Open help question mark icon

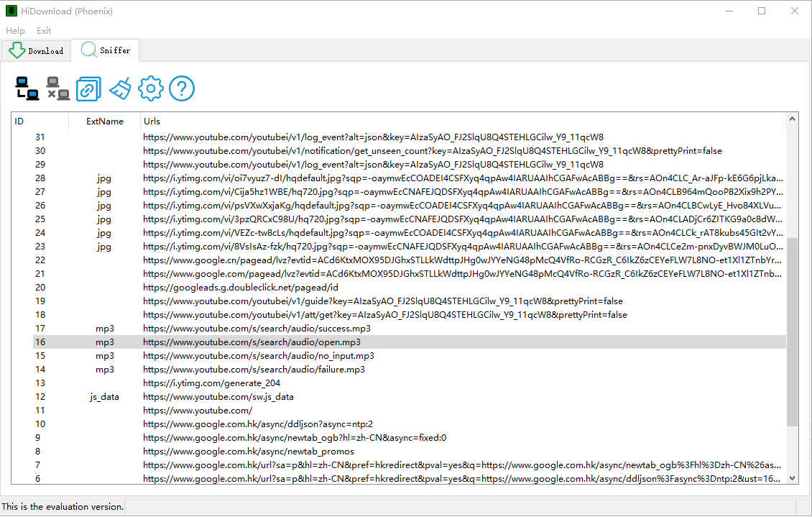[x=182, y=88]
